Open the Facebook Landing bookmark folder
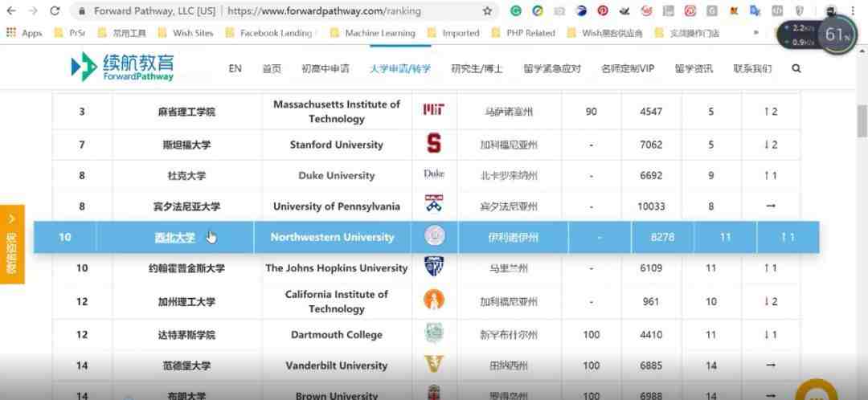Image resolution: width=868 pixels, height=400 pixels. [269, 33]
